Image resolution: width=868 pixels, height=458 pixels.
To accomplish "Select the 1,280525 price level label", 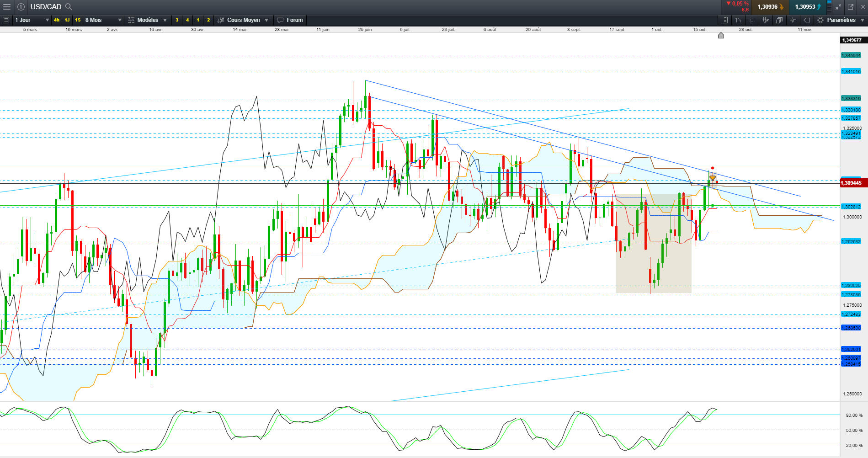I will (x=851, y=286).
